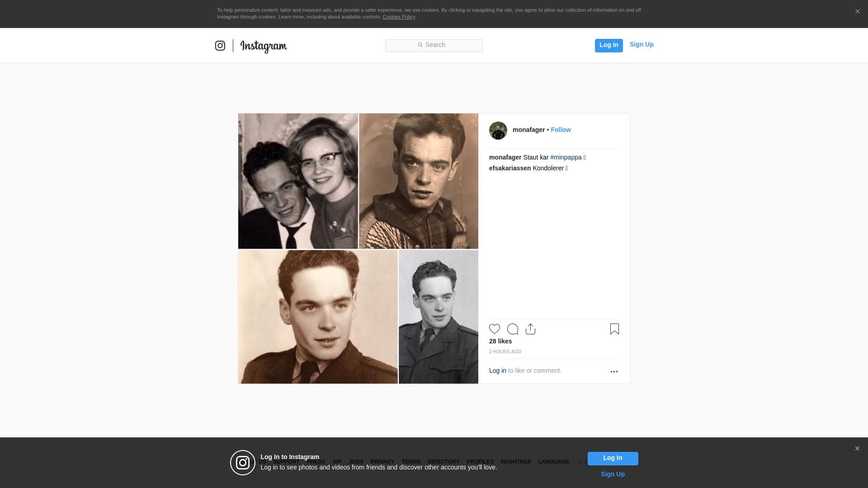Open efsakariassen commenter profile
Viewport: 868px width, 488px height.
point(510,168)
